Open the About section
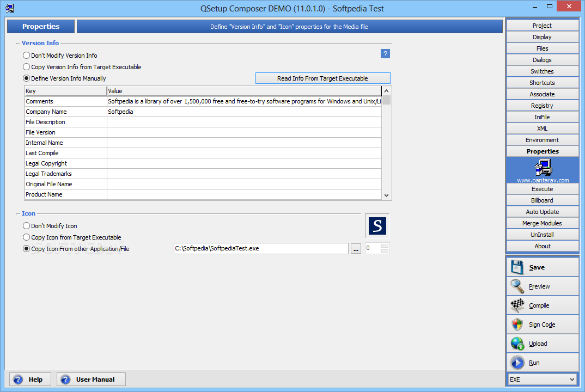Viewport: 585px width, 392px height. pos(542,246)
